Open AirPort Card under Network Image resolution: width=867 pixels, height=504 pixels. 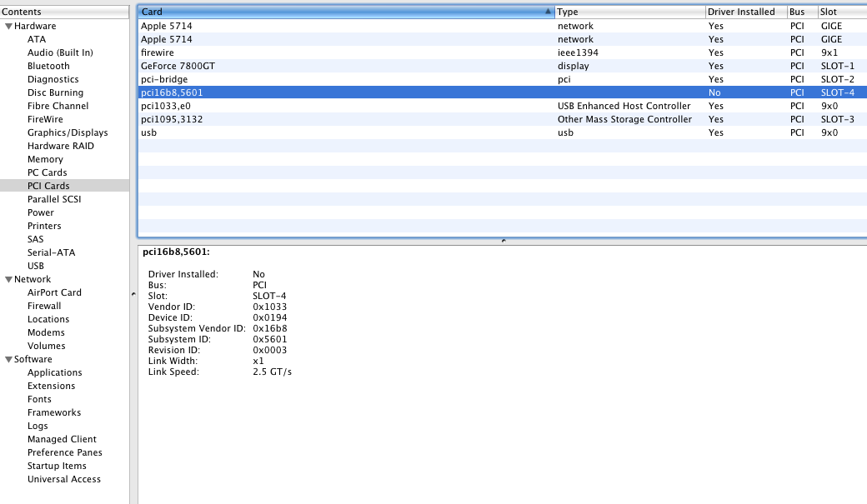54,293
